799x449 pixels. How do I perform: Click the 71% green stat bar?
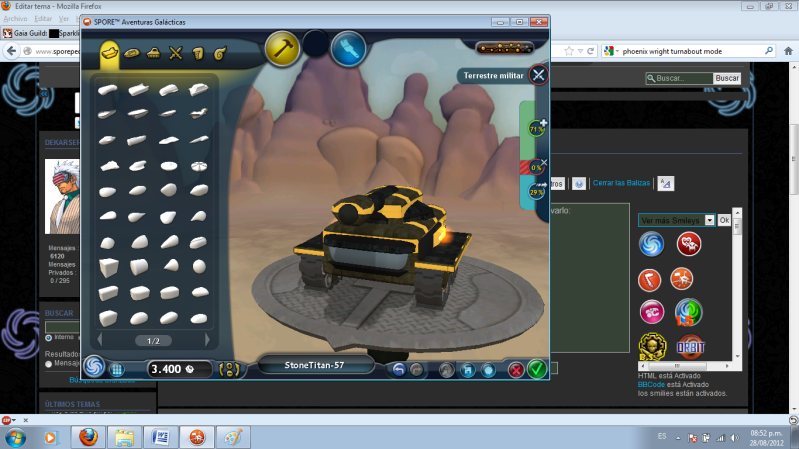[535, 129]
